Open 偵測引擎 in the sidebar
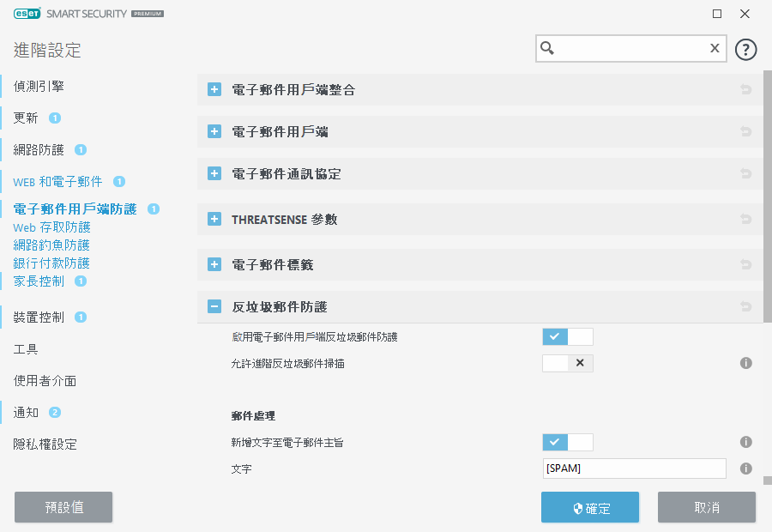The height and width of the screenshot is (532, 772). 39,86
